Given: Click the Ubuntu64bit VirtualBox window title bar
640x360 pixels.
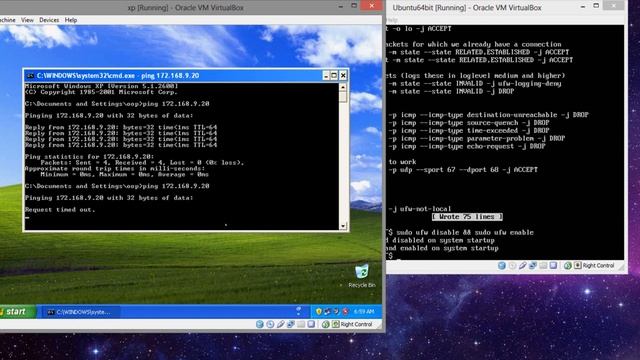Looking at the screenshot, I should (x=467, y=7).
